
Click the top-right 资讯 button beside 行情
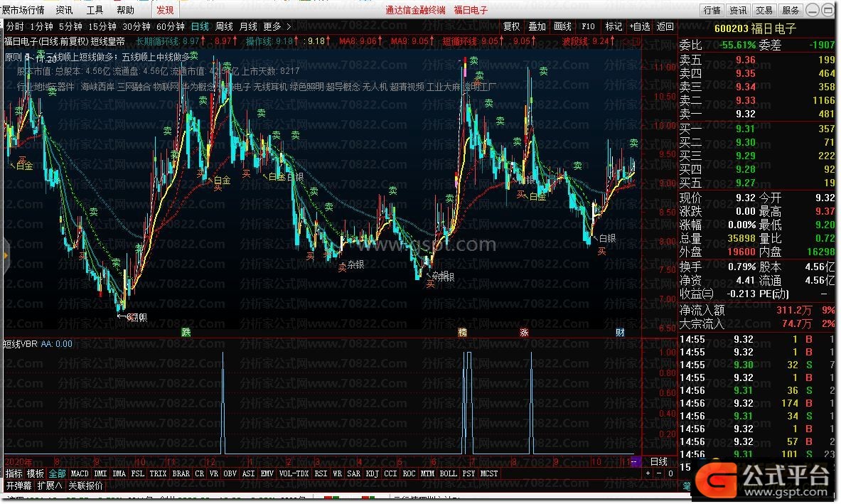pyautogui.click(x=737, y=10)
